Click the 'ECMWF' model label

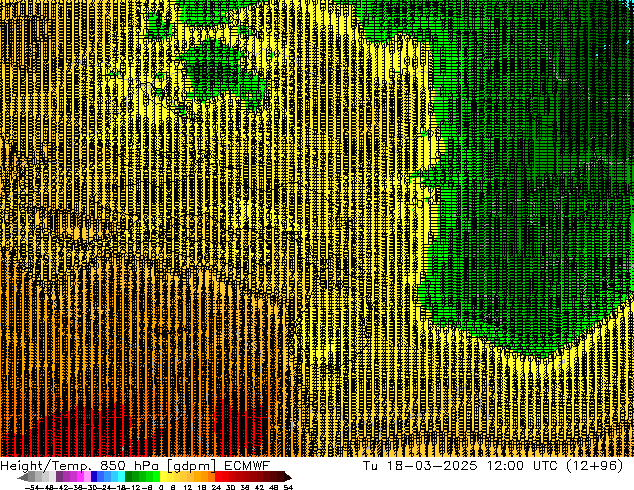click(x=247, y=465)
